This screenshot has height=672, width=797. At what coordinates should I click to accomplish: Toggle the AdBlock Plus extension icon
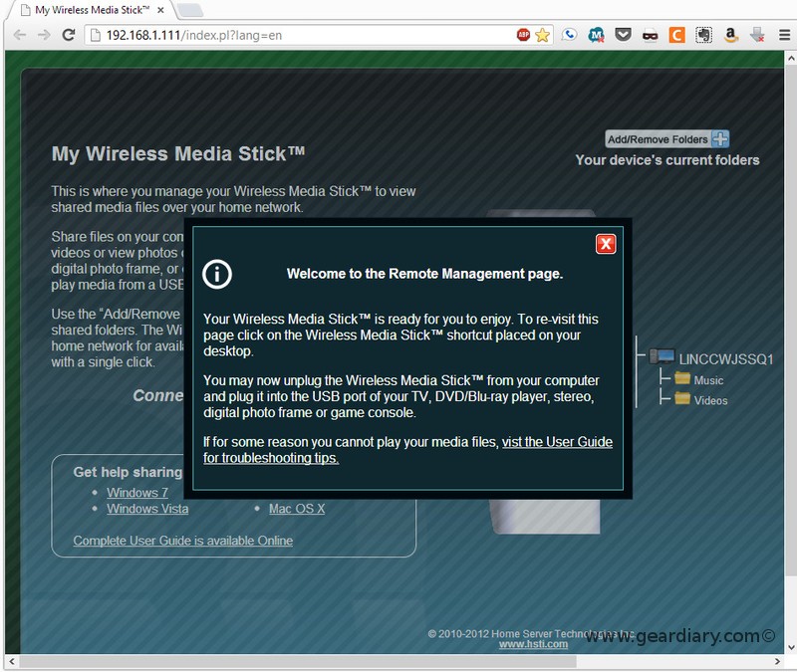[523, 33]
